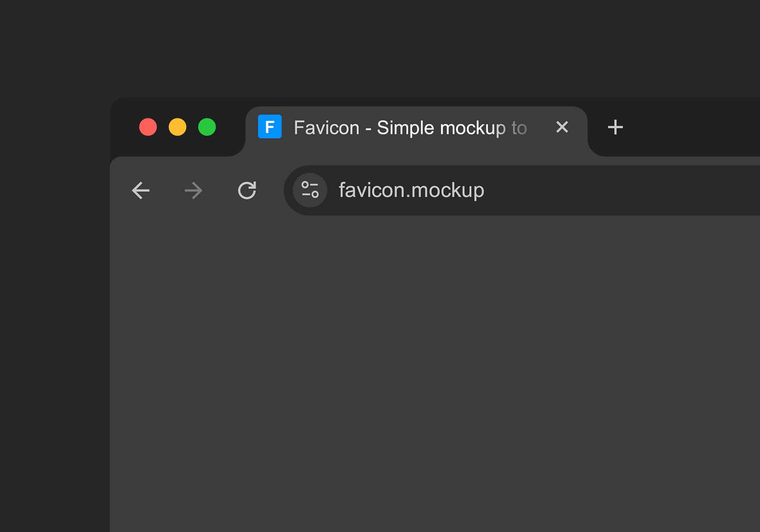Close the window with red button

(x=148, y=127)
